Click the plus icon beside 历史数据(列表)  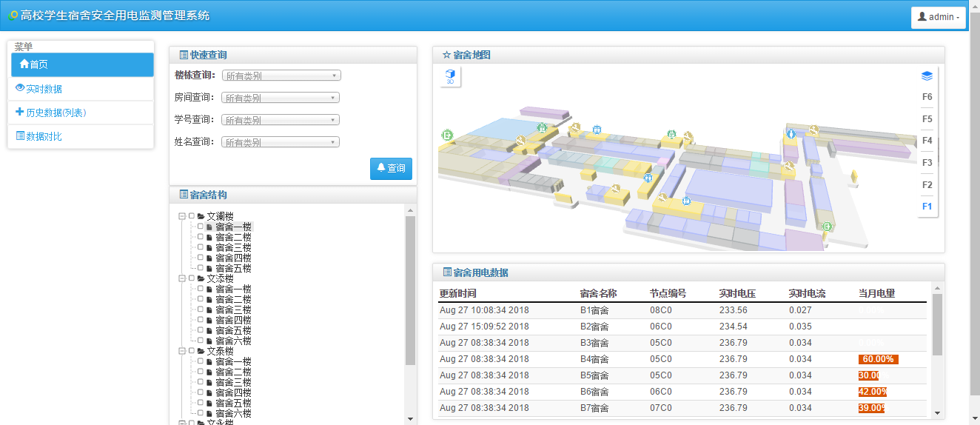20,112
